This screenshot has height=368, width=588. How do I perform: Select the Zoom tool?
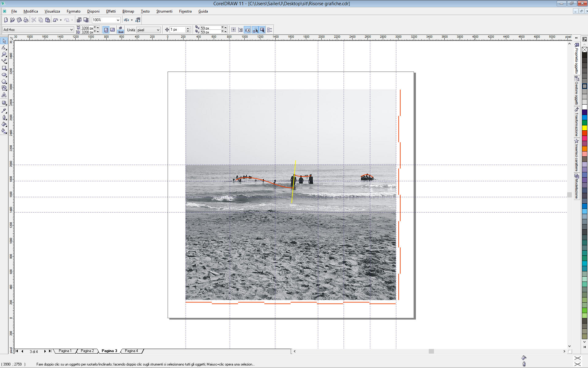[x=4, y=54]
